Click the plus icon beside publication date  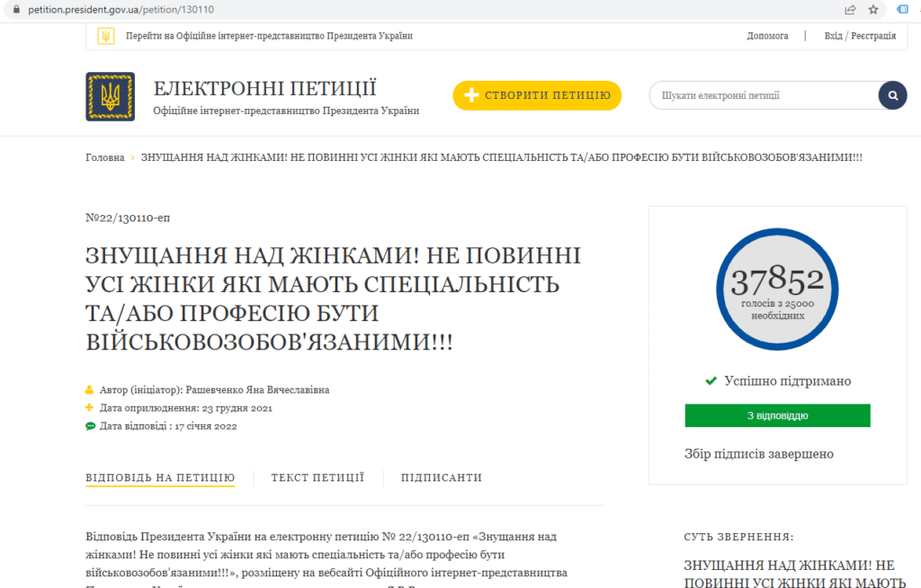[x=90, y=408]
